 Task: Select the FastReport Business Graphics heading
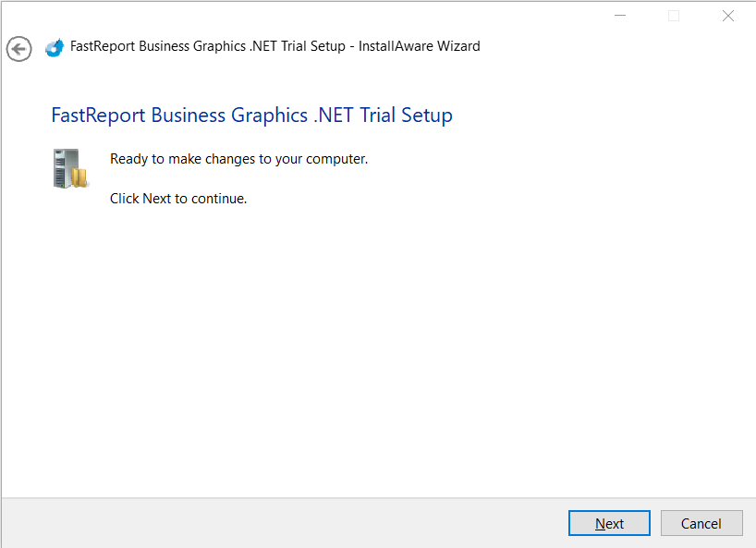[252, 115]
